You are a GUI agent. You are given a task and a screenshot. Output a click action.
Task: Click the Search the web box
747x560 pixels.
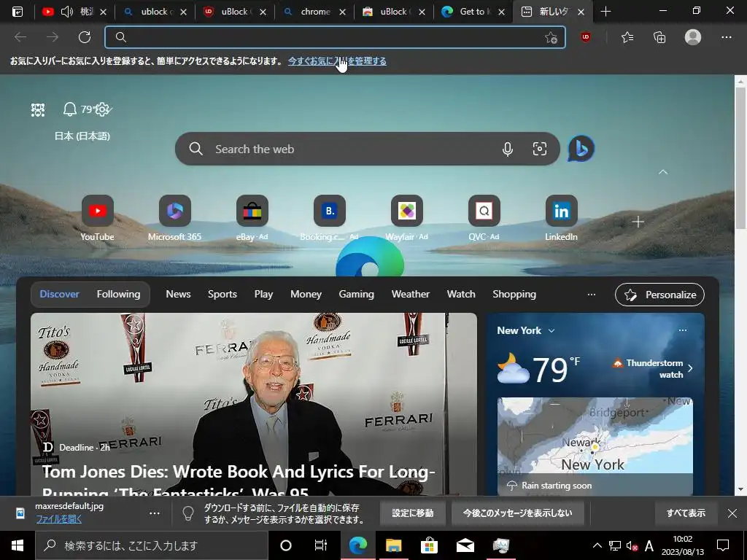(x=367, y=149)
